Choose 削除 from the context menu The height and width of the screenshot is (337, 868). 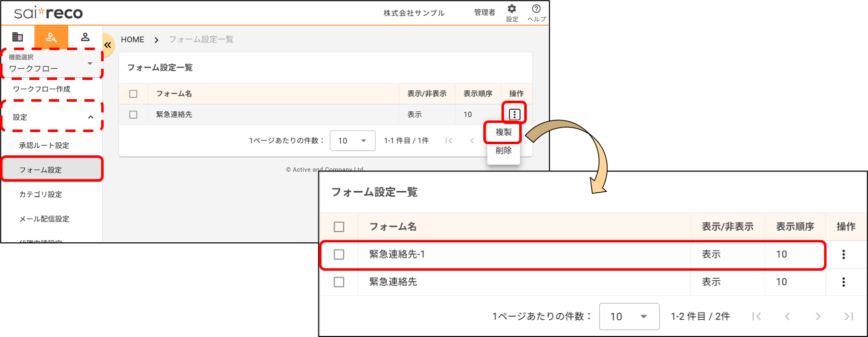point(504,150)
